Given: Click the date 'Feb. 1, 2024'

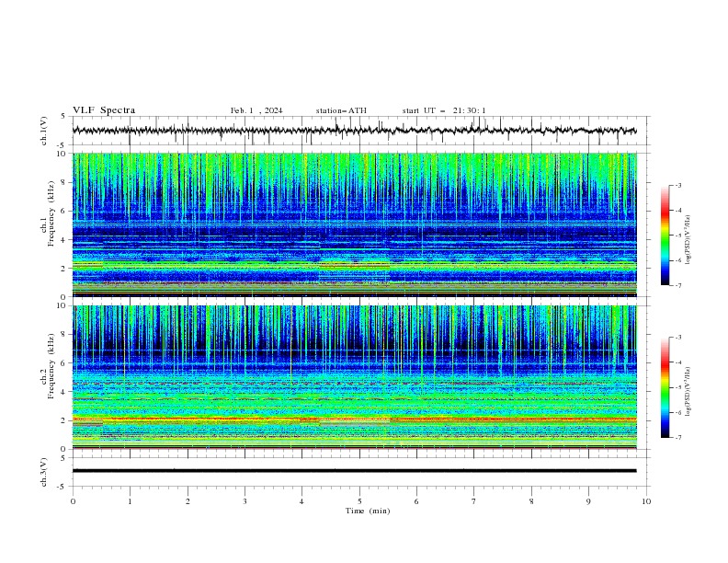Looking at the screenshot, I should point(256,110).
